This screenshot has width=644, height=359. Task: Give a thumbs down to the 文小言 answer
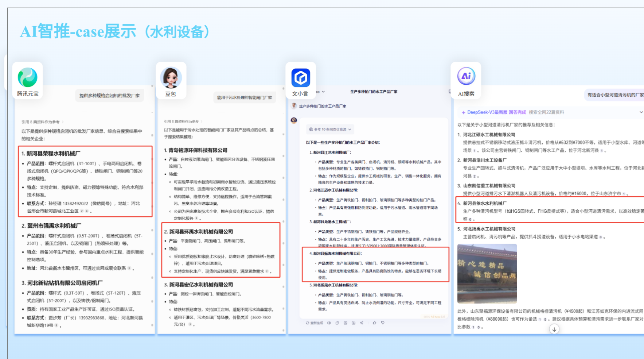coord(383,323)
